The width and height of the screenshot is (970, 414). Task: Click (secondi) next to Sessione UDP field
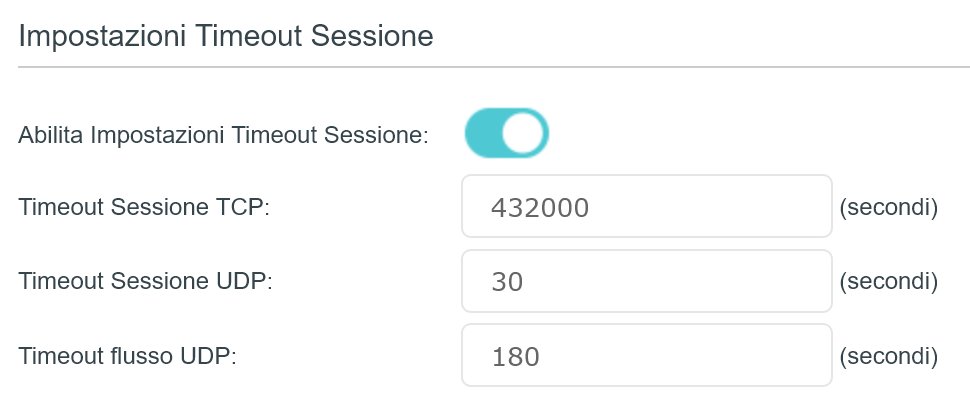point(888,282)
